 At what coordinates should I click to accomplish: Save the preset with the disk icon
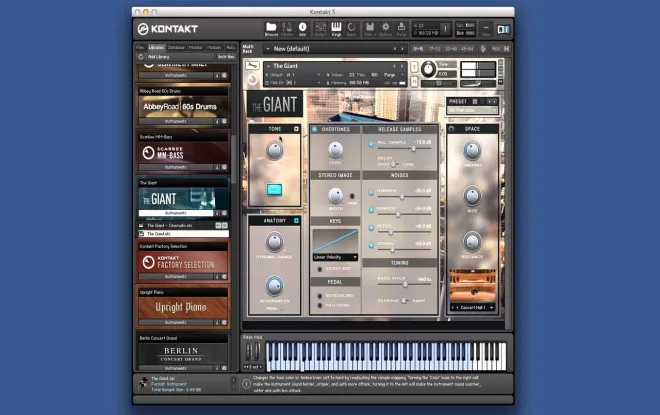coord(475,101)
